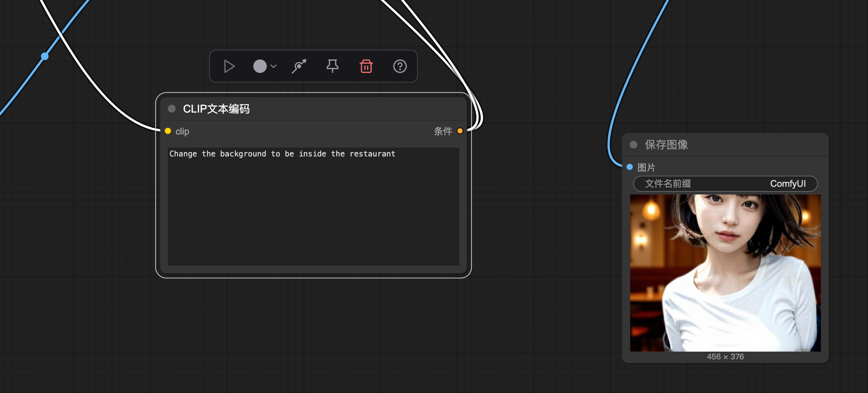This screenshot has width=868, height=393.
Task: Click the yellow clip input socket
Action: (168, 131)
